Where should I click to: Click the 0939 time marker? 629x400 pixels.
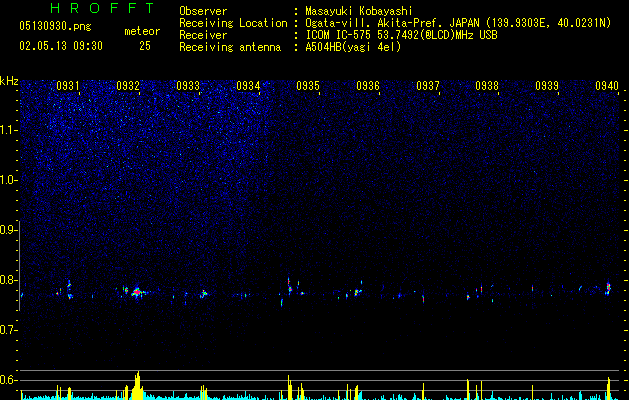click(547, 85)
